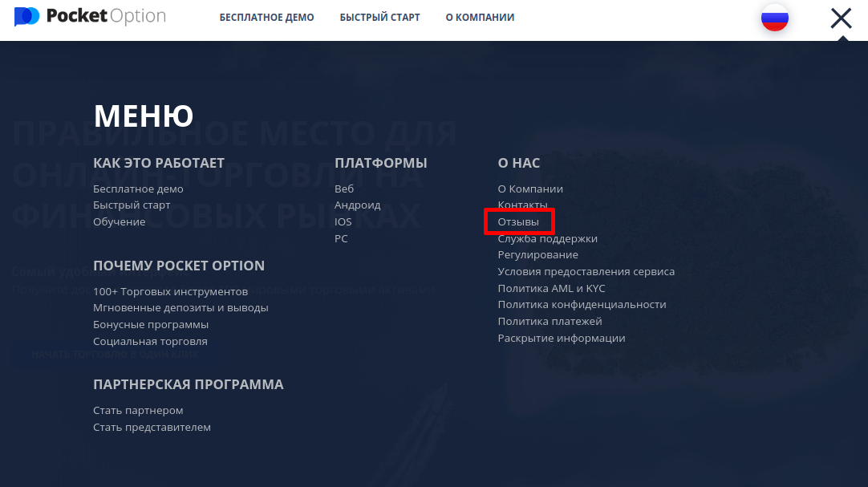Open the Регулирование link
The image size is (868, 487).
537,254
